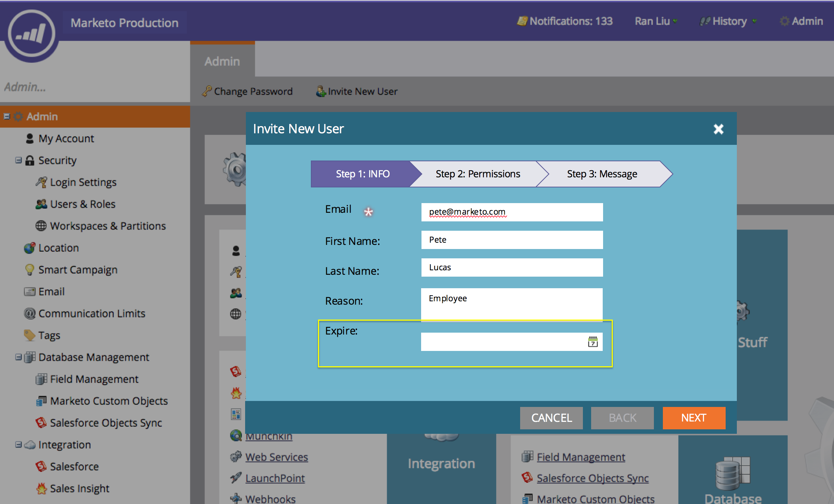The height and width of the screenshot is (504, 834).
Task: Collapse the Integration tree node
Action: 18,445
